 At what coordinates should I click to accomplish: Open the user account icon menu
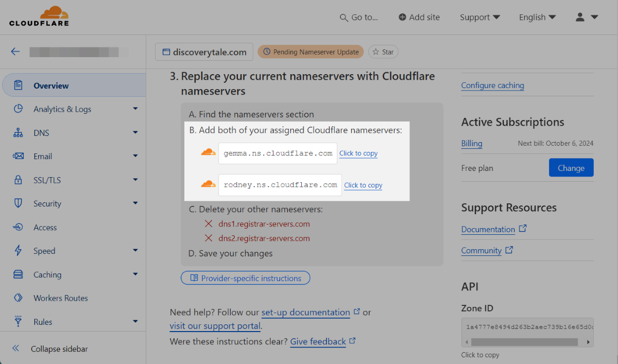[x=587, y=17]
